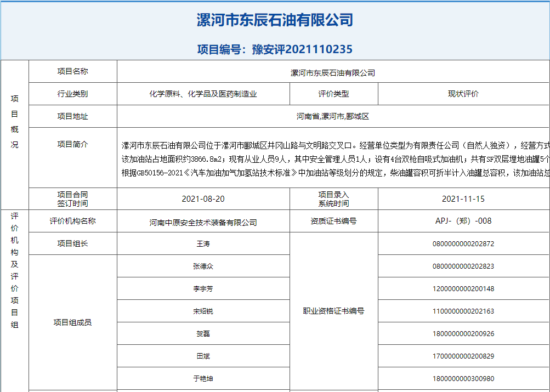Select certificate number 1700000000200829
Screen dimensions: 550x392
coord(463,356)
